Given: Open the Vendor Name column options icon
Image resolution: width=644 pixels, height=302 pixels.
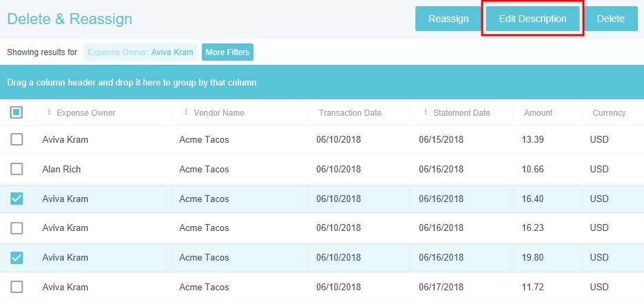Looking at the screenshot, I should point(186,112).
